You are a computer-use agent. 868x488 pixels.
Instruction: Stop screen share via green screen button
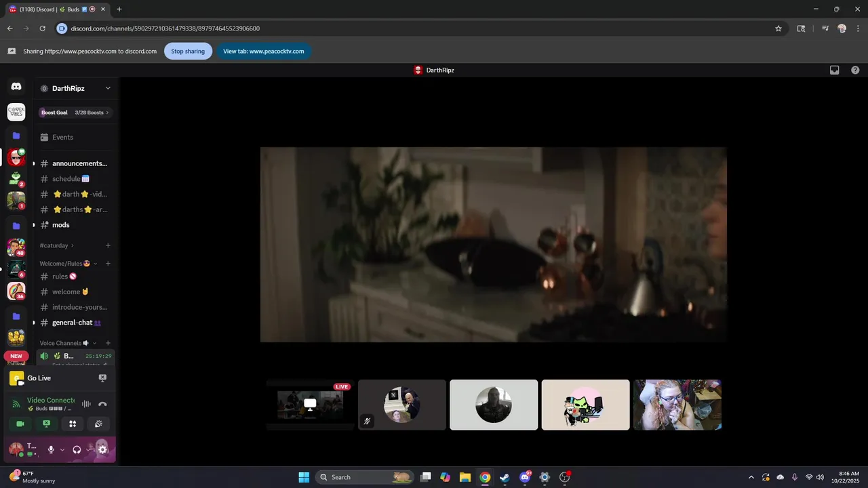(x=46, y=424)
